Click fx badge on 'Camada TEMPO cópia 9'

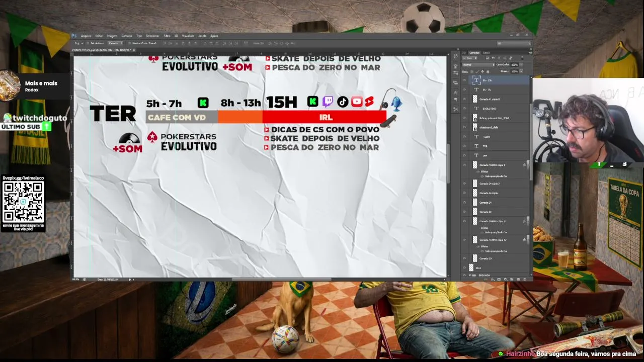tap(524, 165)
